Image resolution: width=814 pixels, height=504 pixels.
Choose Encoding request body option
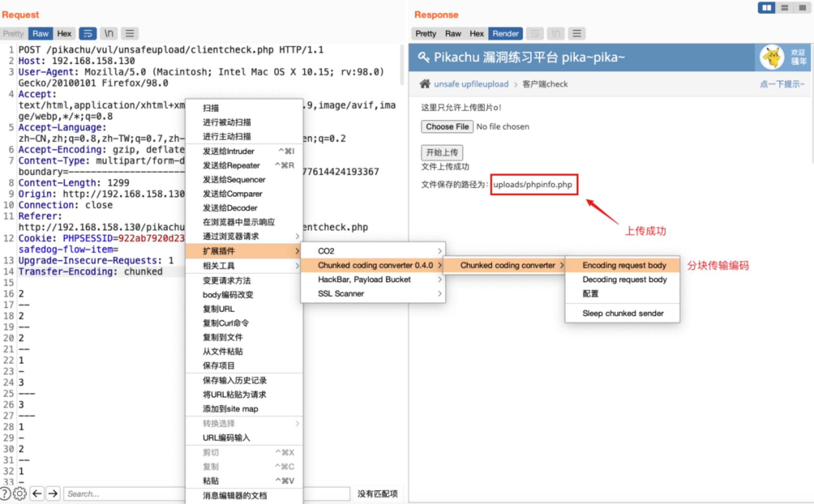click(622, 265)
